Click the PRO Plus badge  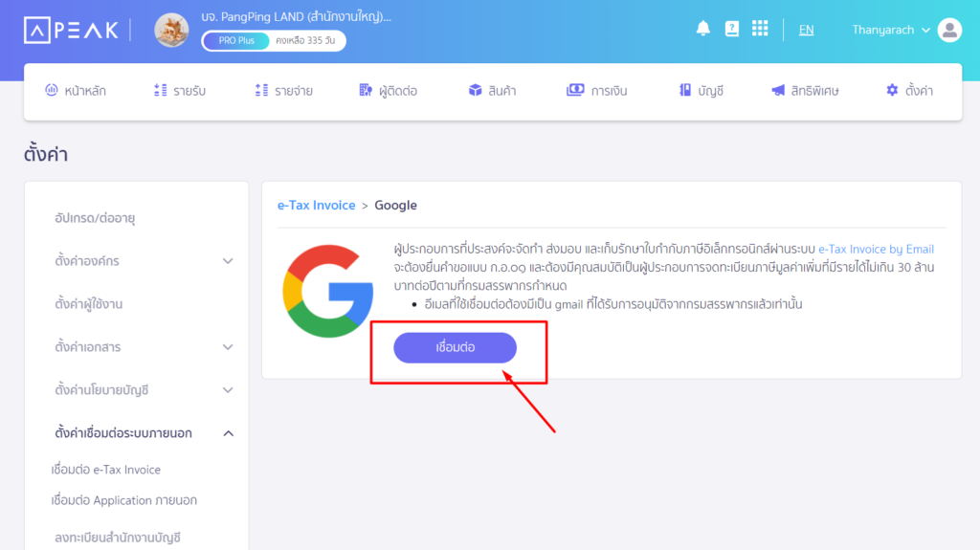[x=236, y=40]
